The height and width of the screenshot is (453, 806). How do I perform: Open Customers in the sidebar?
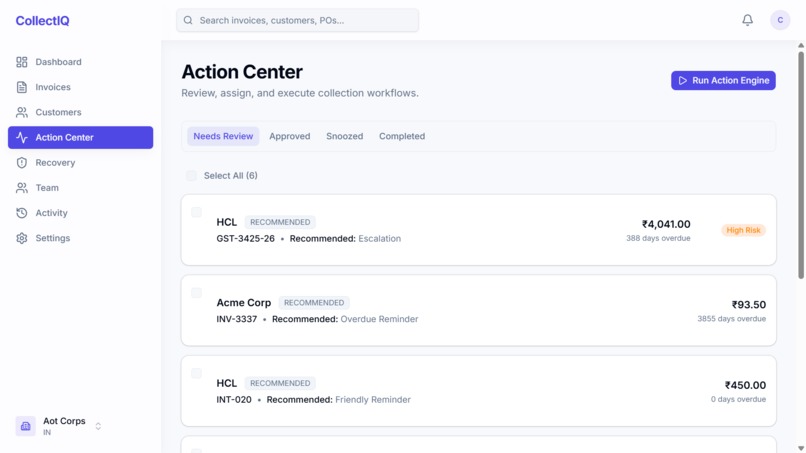pyautogui.click(x=80, y=112)
